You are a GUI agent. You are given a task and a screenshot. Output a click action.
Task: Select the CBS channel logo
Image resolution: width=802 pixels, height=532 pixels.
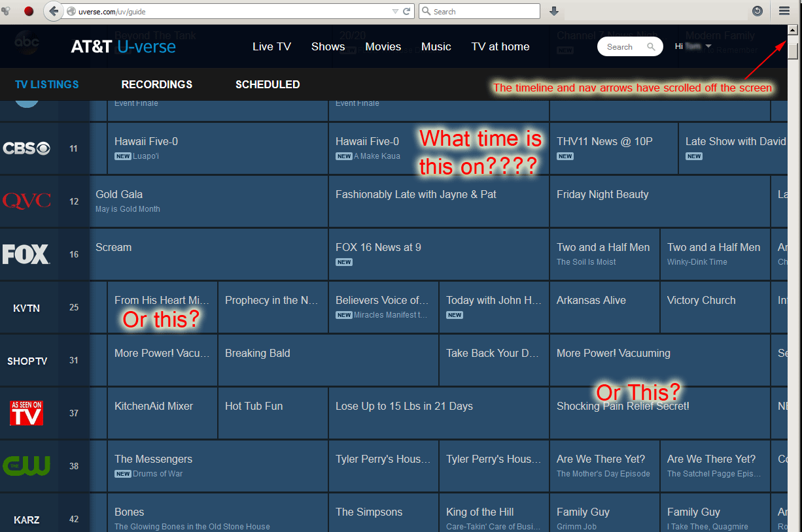(x=26, y=148)
